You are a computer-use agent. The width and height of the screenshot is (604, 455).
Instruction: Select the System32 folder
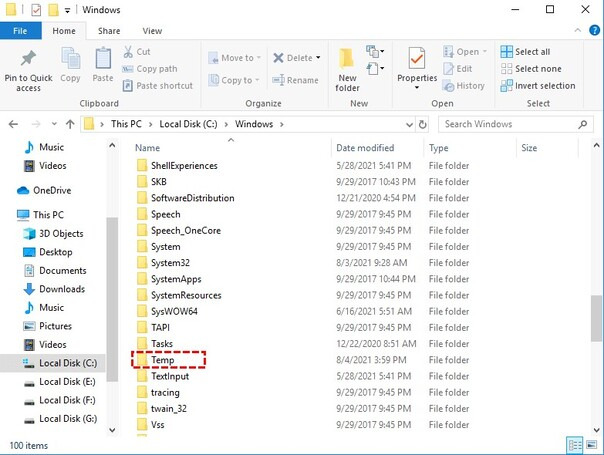coord(163,263)
